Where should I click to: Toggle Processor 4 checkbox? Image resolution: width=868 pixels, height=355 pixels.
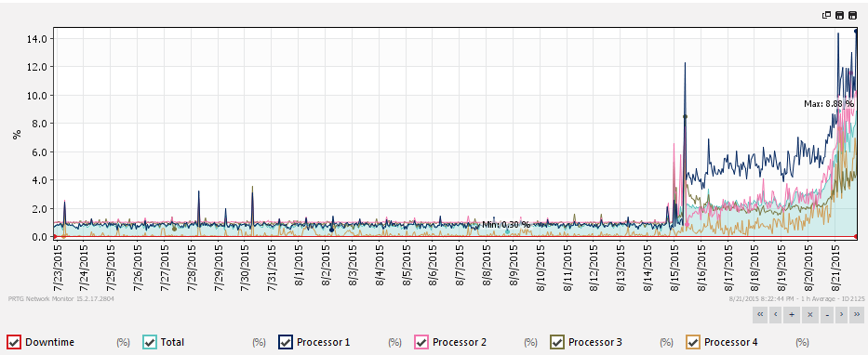pyautogui.click(x=693, y=342)
